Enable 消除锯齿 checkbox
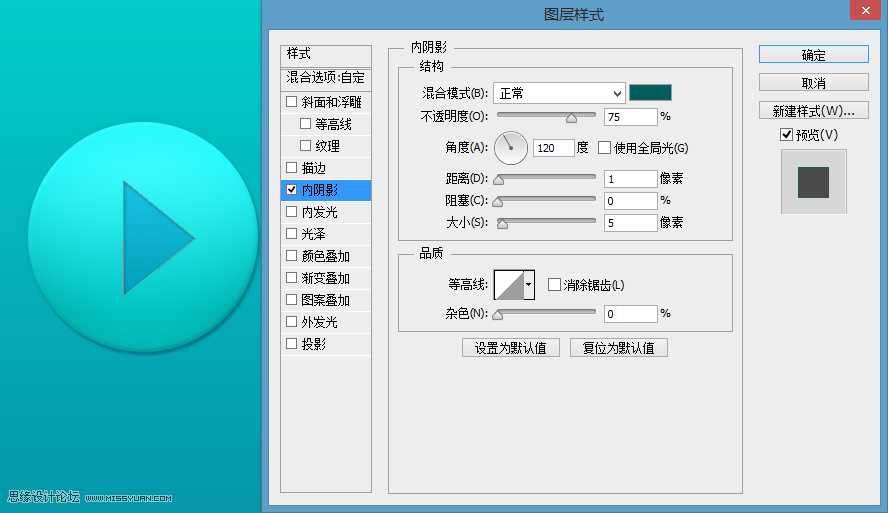This screenshot has height=513, width=888. point(554,284)
